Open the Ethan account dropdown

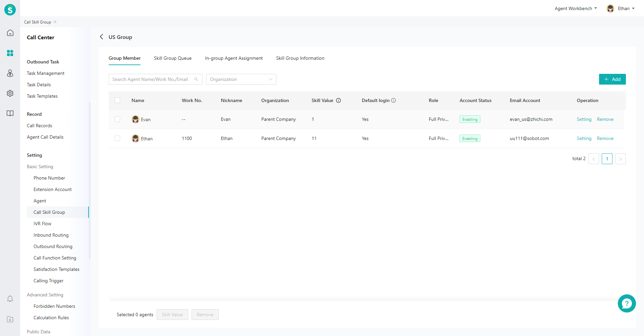(626, 8)
